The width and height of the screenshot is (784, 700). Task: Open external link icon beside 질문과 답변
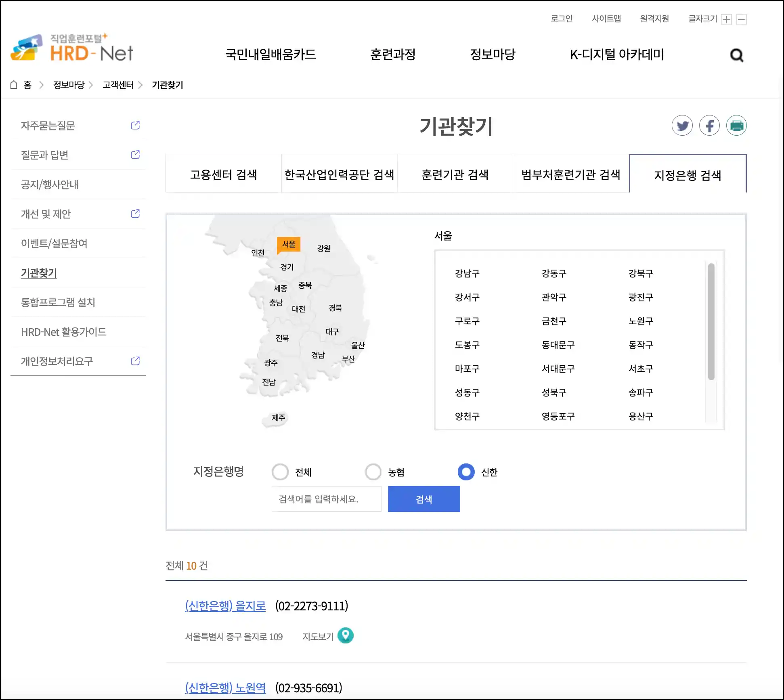[x=135, y=155]
